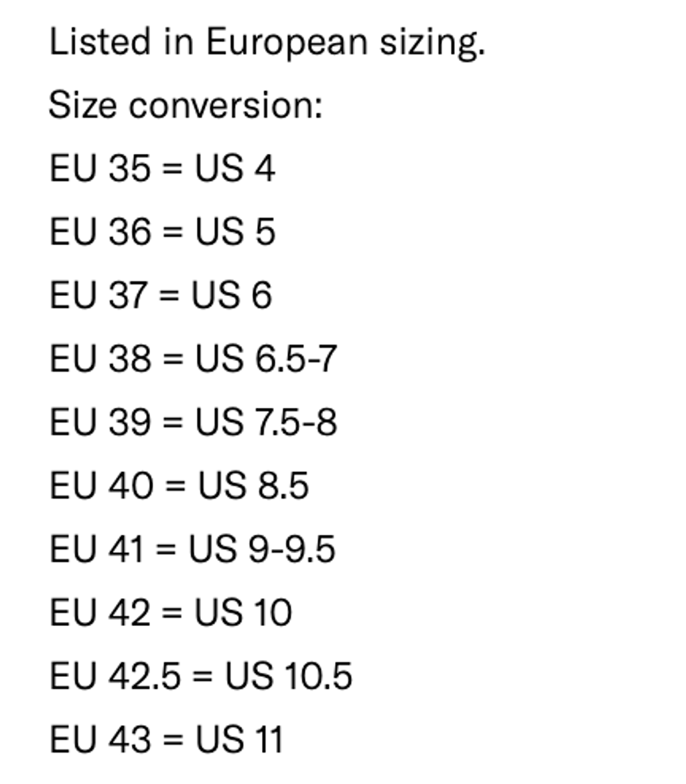Click the 'US 7.5-8' size range

(x=266, y=422)
